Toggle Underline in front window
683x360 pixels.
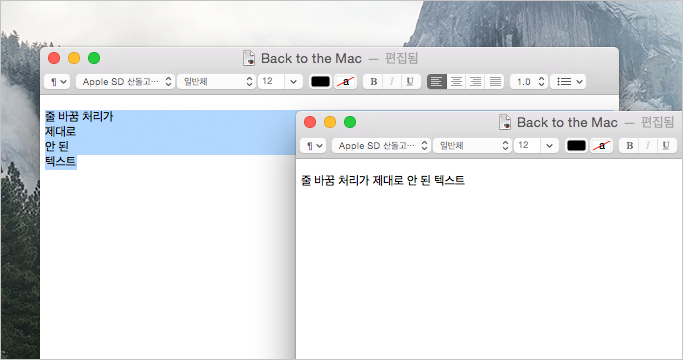(666, 146)
